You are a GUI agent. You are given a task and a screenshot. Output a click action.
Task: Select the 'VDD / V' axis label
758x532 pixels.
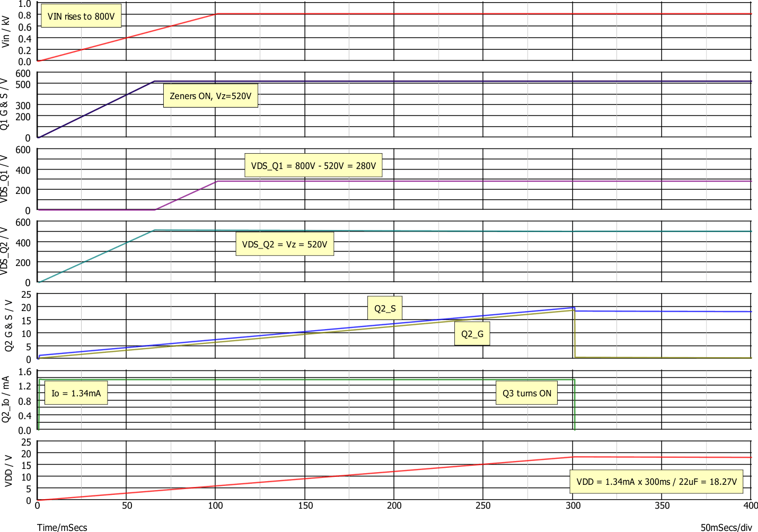8,471
